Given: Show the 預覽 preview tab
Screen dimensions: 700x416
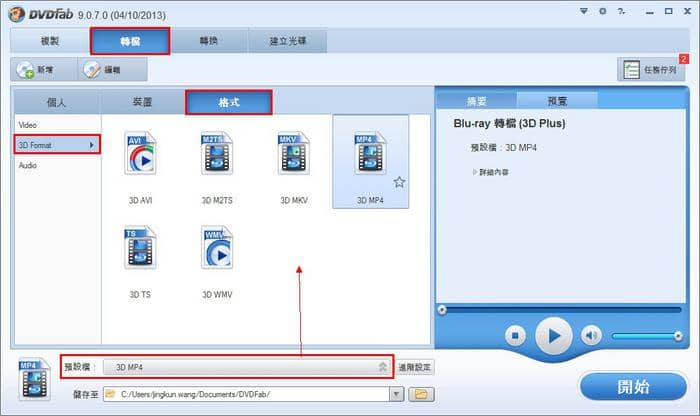Looking at the screenshot, I should coord(557,101).
